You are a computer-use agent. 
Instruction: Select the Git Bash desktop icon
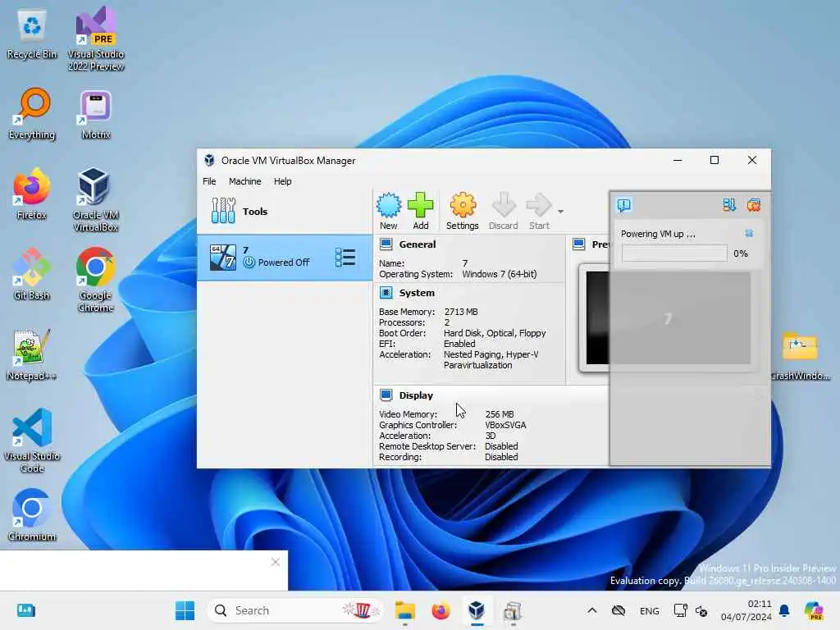[x=32, y=274]
